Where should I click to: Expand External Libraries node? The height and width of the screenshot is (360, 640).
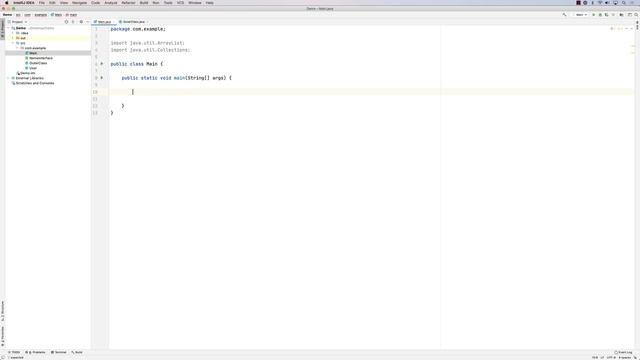pos(9,78)
